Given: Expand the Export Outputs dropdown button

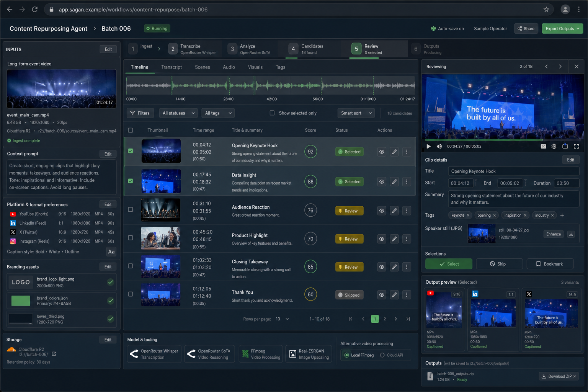Looking at the screenshot, I should tap(562, 29).
